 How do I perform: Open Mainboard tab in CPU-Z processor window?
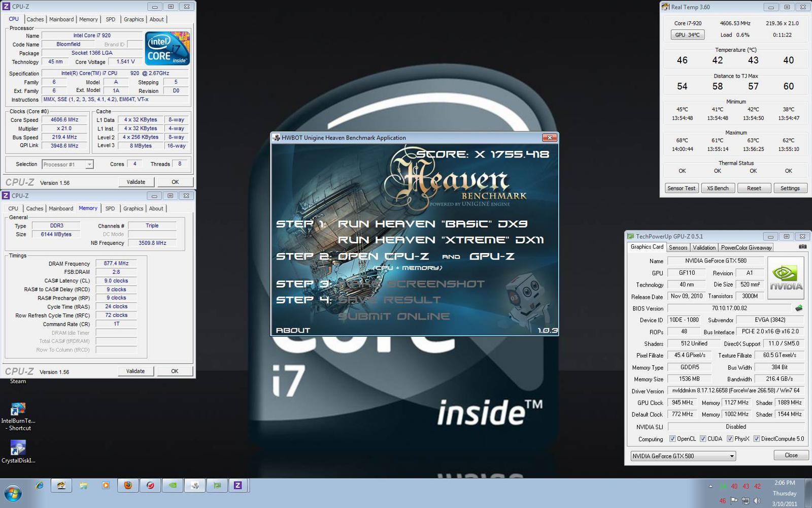[x=61, y=19]
